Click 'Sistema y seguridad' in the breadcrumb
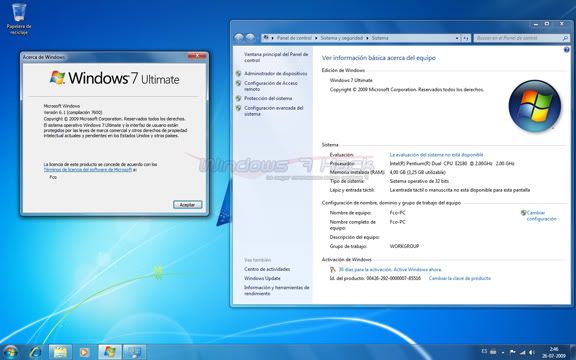Screen dimensions: 576x360 coord(341,38)
